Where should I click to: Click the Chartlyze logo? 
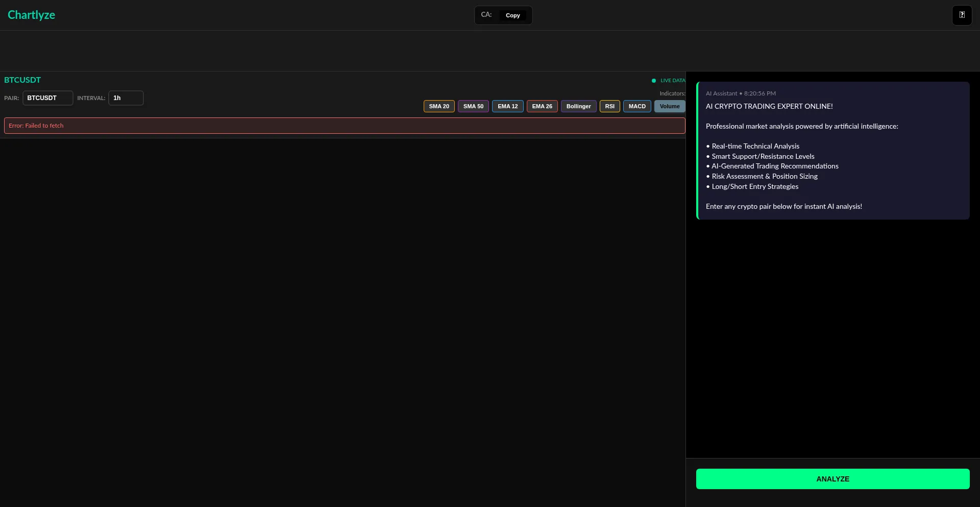(x=31, y=15)
